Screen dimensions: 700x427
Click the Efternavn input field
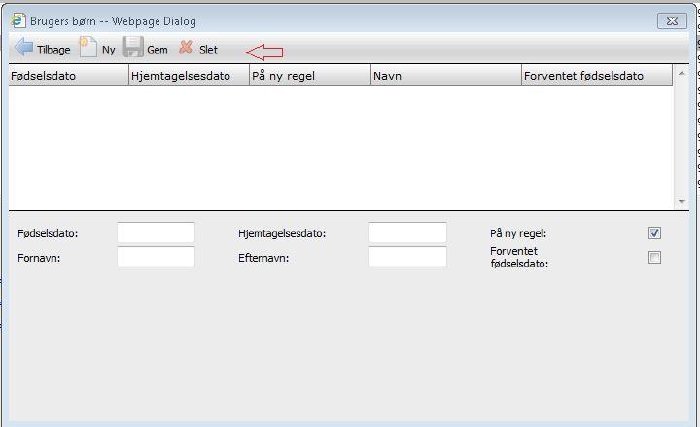(x=407, y=257)
